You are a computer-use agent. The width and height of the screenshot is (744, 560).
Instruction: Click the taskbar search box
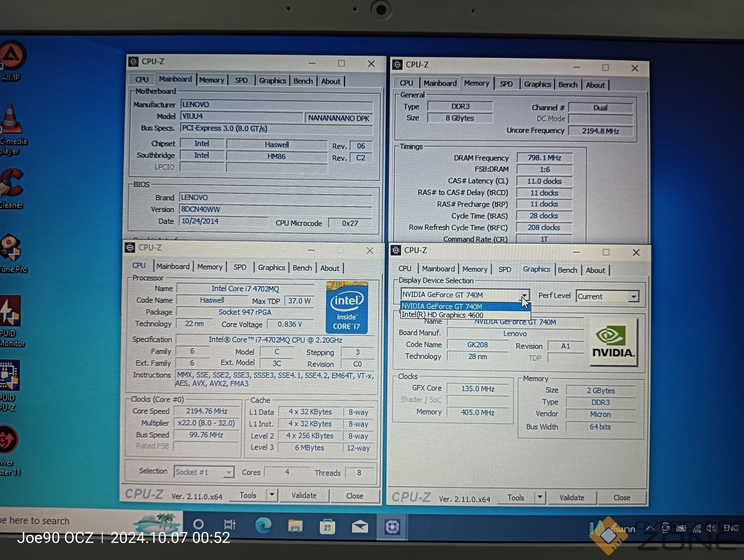91,521
